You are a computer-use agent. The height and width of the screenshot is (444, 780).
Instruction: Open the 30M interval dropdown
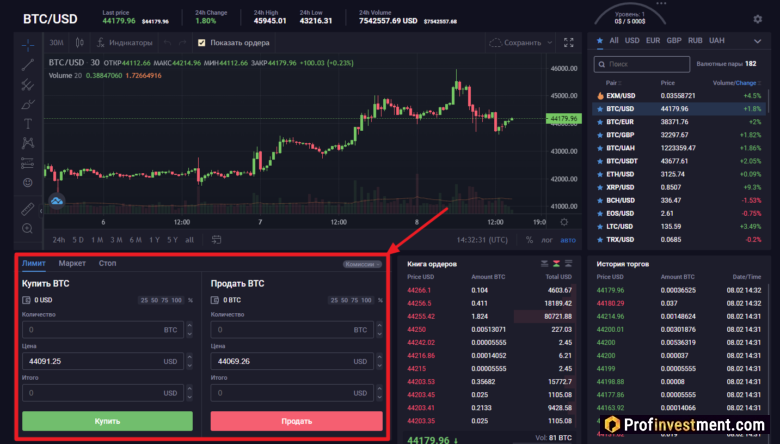(56, 43)
